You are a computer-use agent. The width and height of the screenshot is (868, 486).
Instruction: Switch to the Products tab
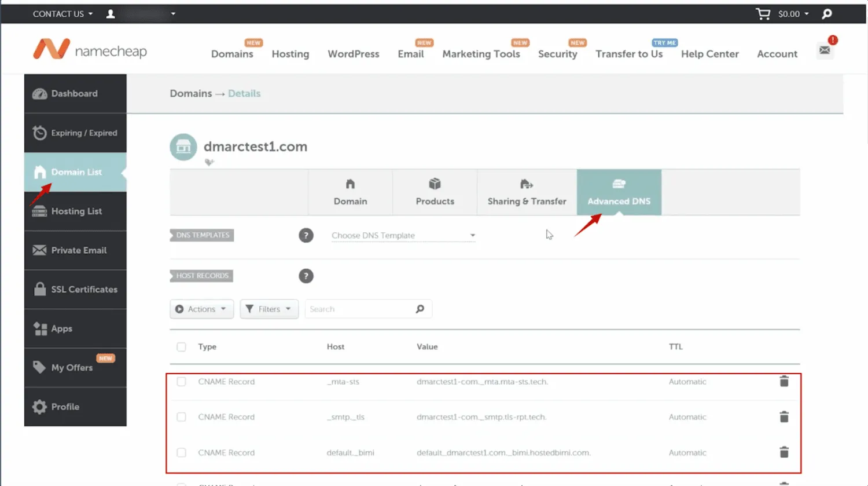(435, 192)
